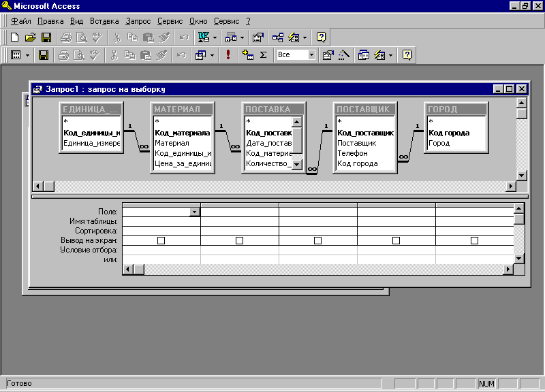The width and height of the screenshot is (545, 392).
Task: Open the Relationships window icon
Action: 278,37
